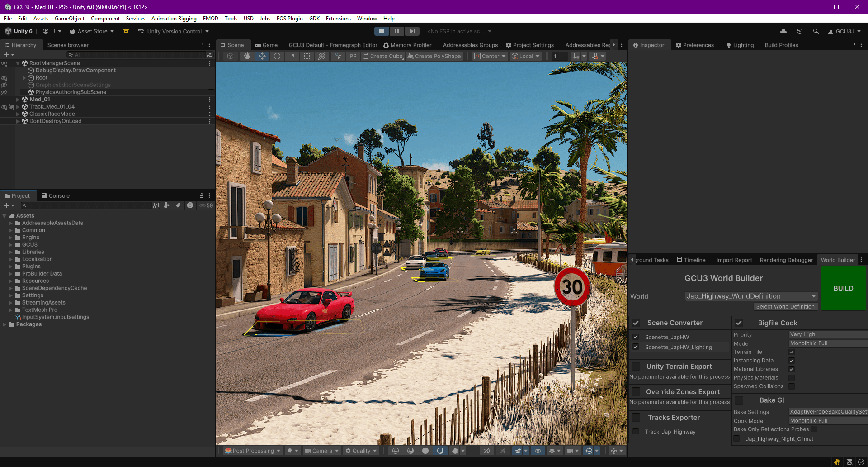868x467 pixels.
Task: Switch to the Rendering Debugger tab
Action: click(786, 260)
